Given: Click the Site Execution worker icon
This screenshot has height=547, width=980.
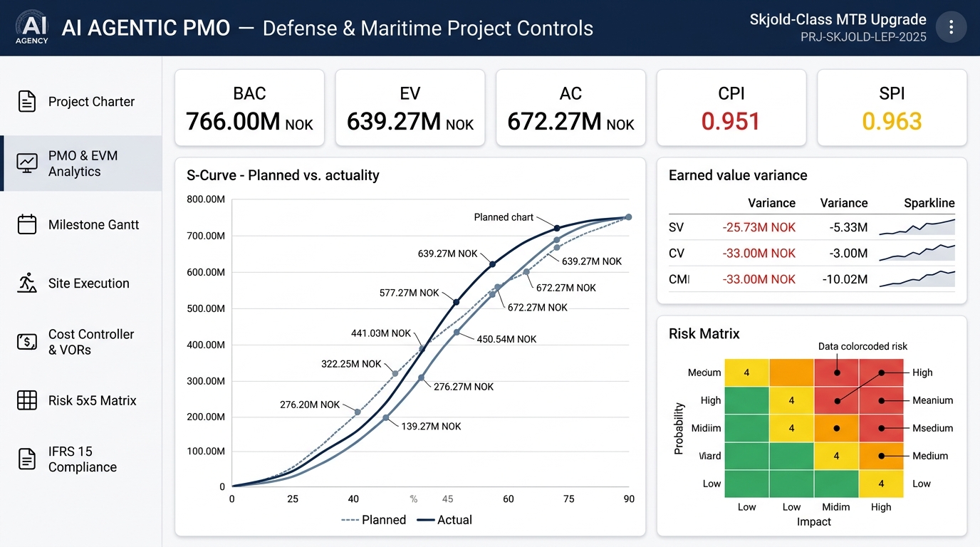Looking at the screenshot, I should point(27,283).
